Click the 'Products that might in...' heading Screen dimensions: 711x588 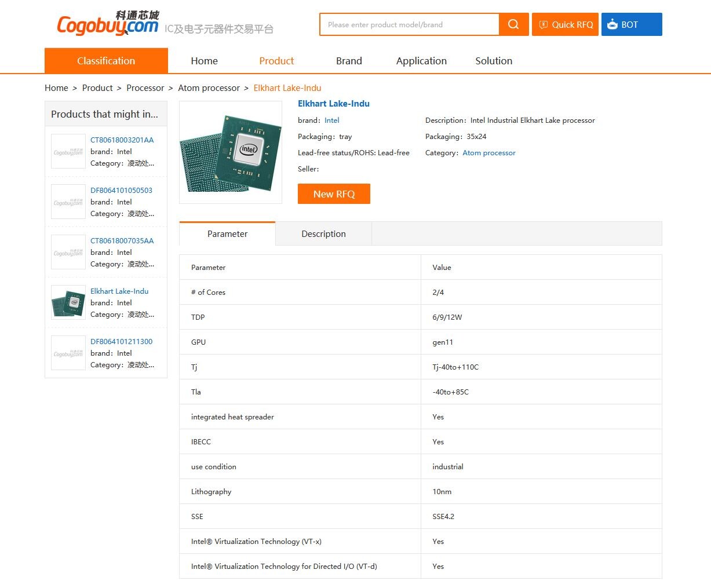tap(104, 114)
